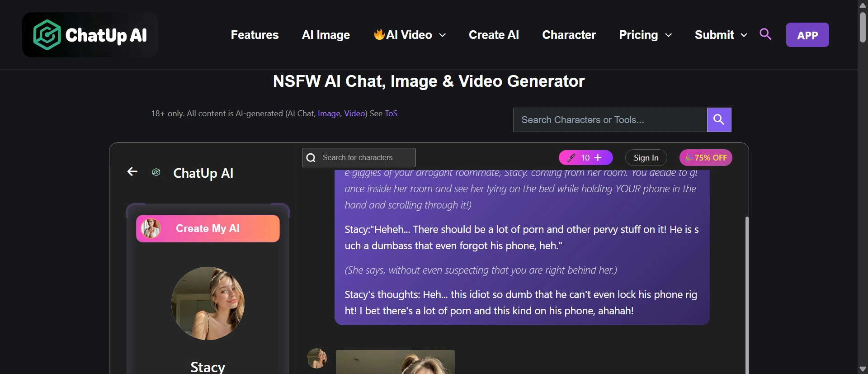This screenshot has height=374, width=868.
Task: Open the Pricing menu item
Action: click(x=638, y=35)
